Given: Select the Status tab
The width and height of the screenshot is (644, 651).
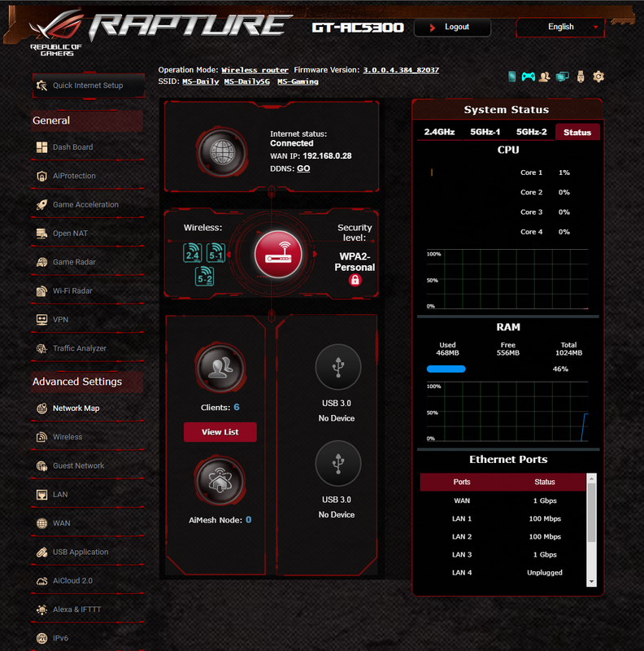Looking at the screenshot, I should 577,132.
